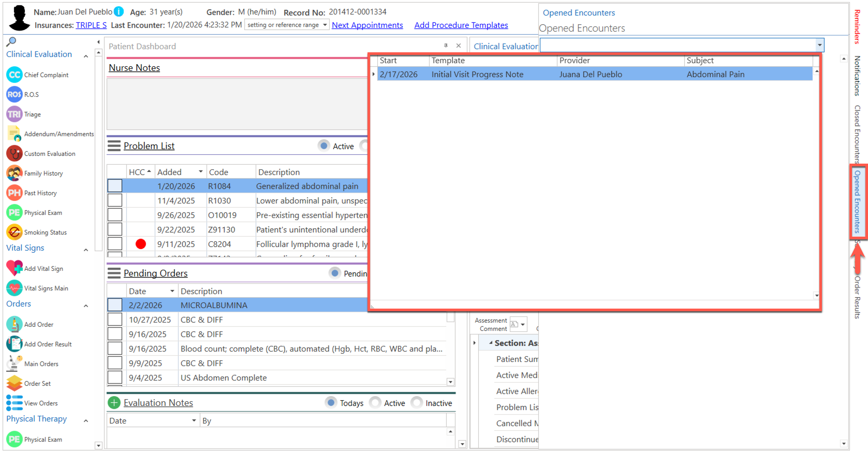
Task: Open the Chief Complaint icon
Action: (14, 75)
